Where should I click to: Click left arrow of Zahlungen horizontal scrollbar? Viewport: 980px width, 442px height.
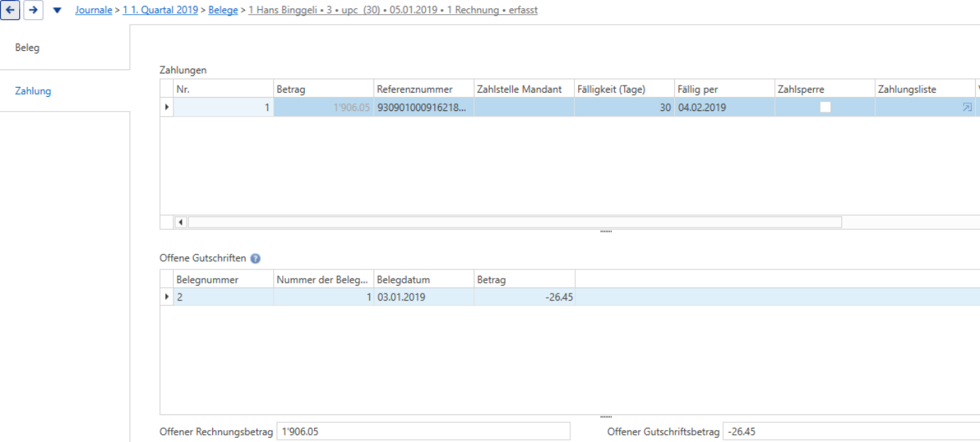click(180, 222)
